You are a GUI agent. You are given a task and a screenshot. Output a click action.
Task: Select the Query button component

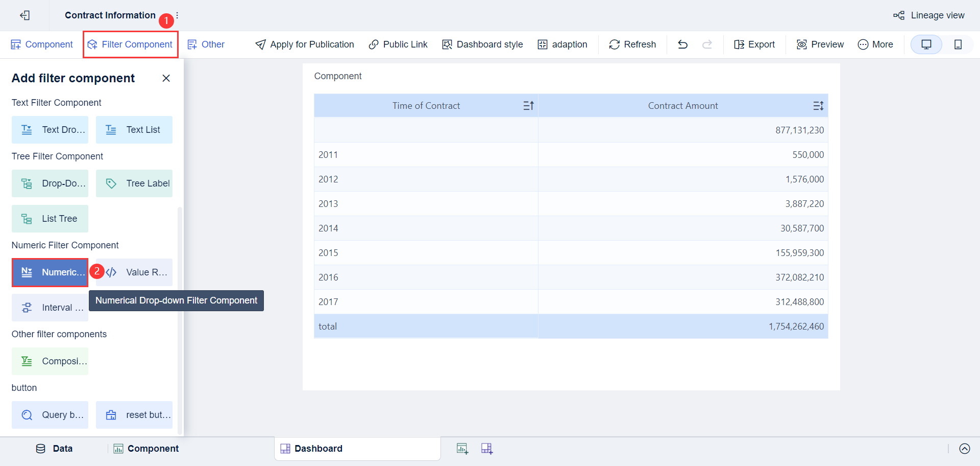coord(50,415)
